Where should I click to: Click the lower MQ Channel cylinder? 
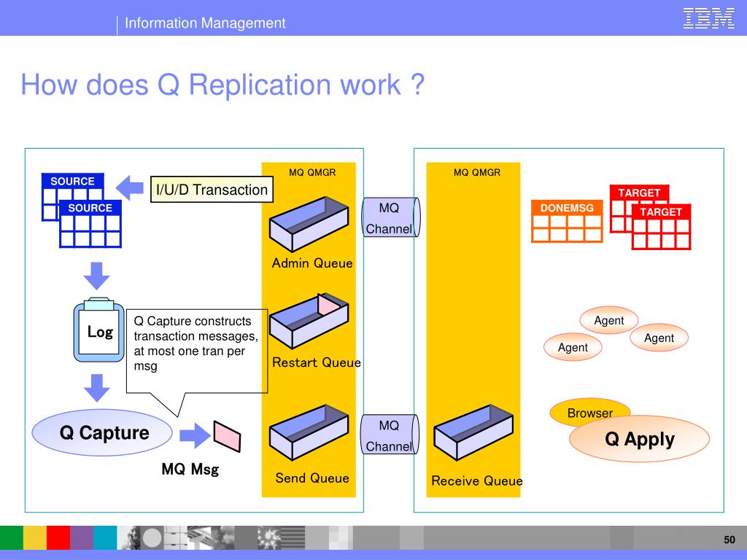coord(390,435)
